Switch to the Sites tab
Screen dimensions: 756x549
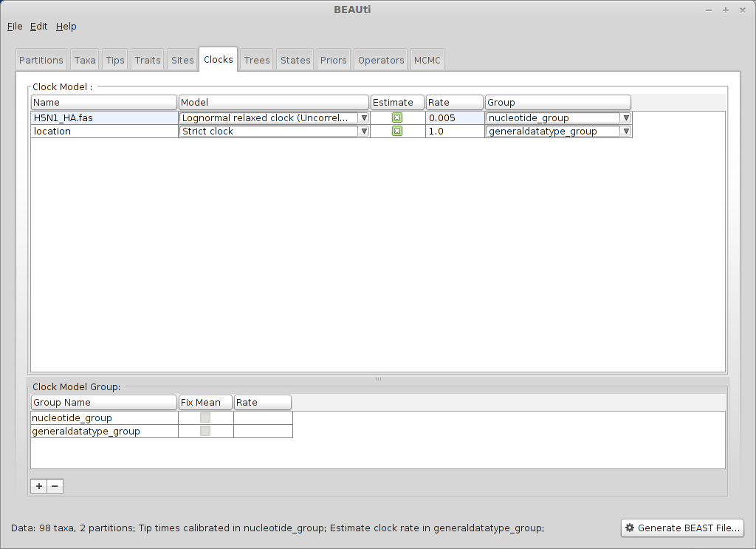[182, 60]
